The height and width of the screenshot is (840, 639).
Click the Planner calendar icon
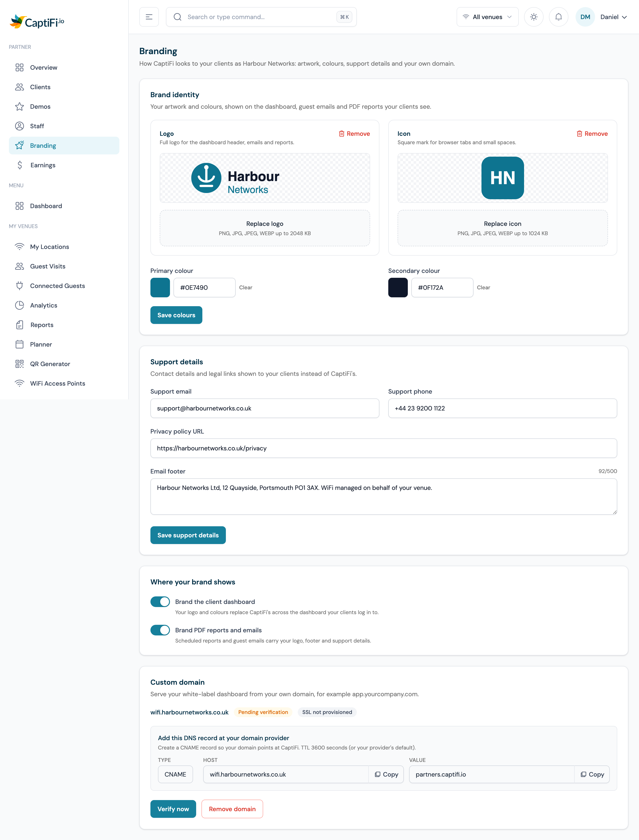tap(19, 345)
